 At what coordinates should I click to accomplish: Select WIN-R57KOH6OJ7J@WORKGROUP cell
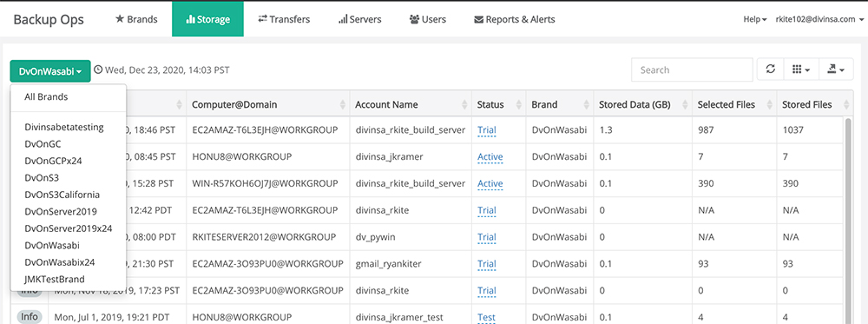click(265, 183)
